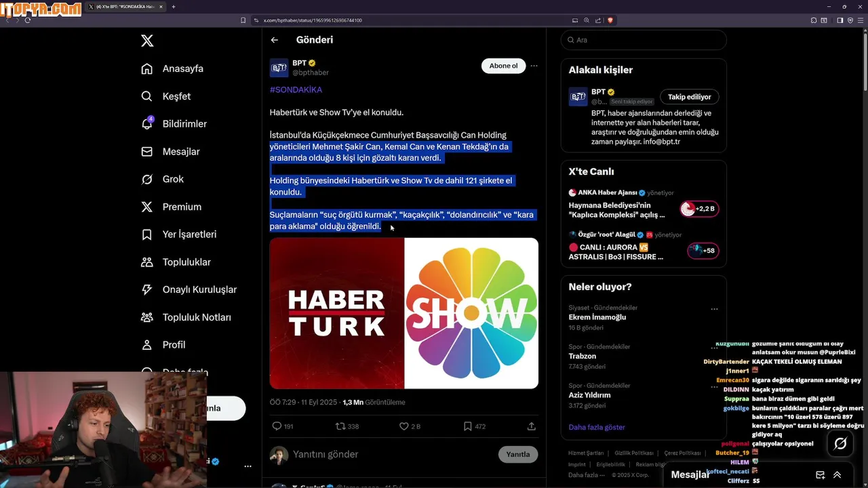Open Bildirimler notifications

pos(174,124)
